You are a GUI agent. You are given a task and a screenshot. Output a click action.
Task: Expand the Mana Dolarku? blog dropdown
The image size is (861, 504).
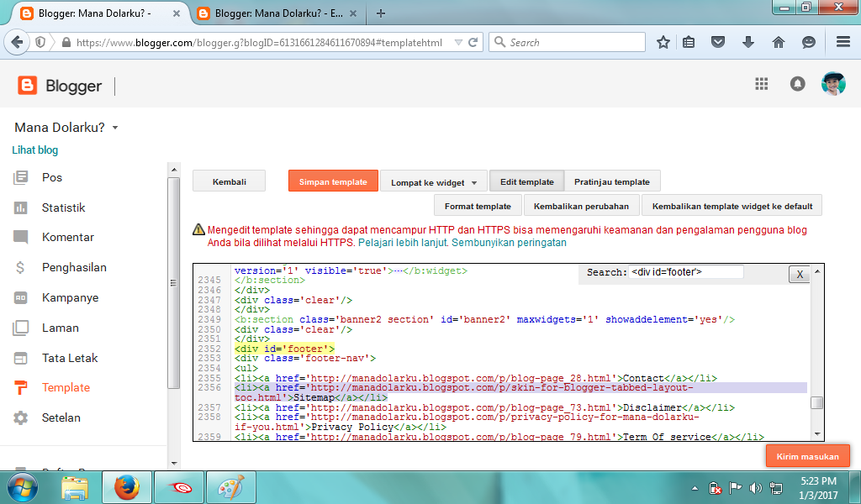[x=115, y=127]
